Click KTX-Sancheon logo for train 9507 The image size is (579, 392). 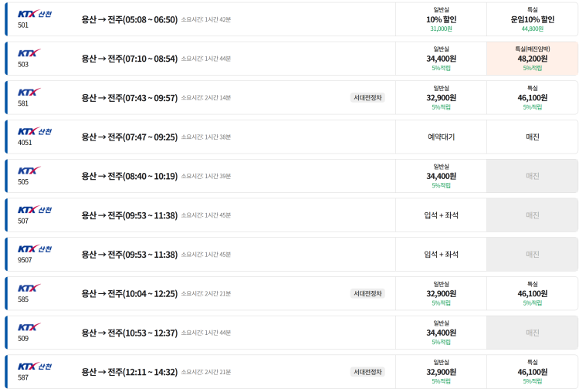35,248
